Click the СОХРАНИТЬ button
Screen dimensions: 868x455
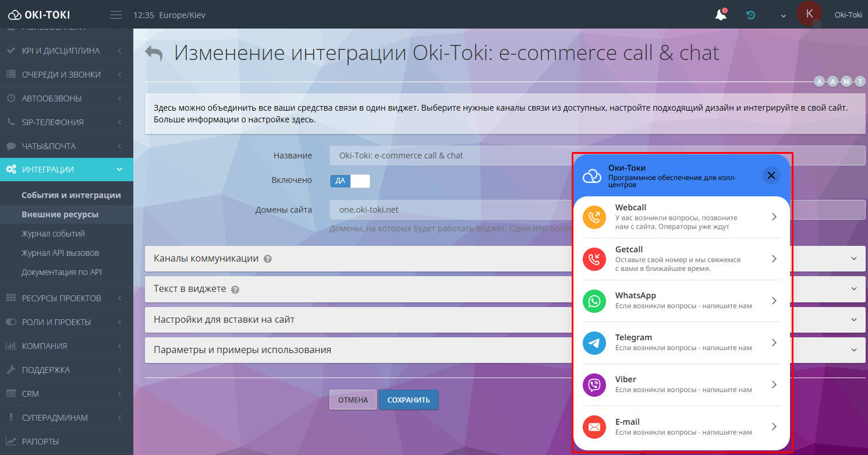point(408,400)
